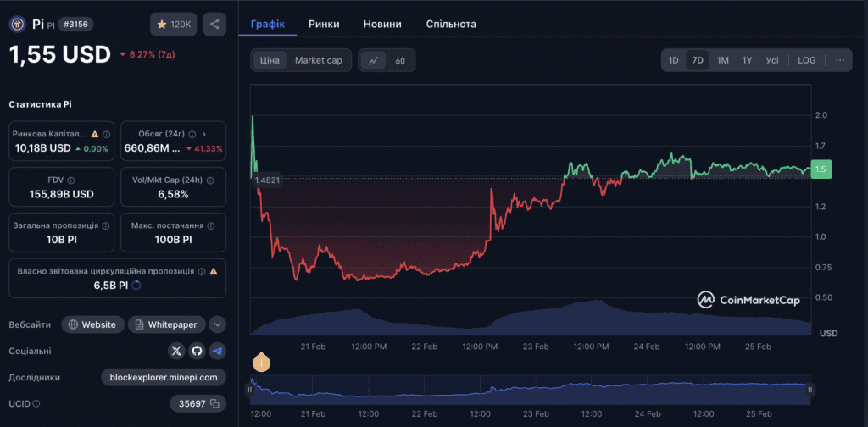868x427 pixels.
Task: Open the Спільнота tab
Action: 451,25
